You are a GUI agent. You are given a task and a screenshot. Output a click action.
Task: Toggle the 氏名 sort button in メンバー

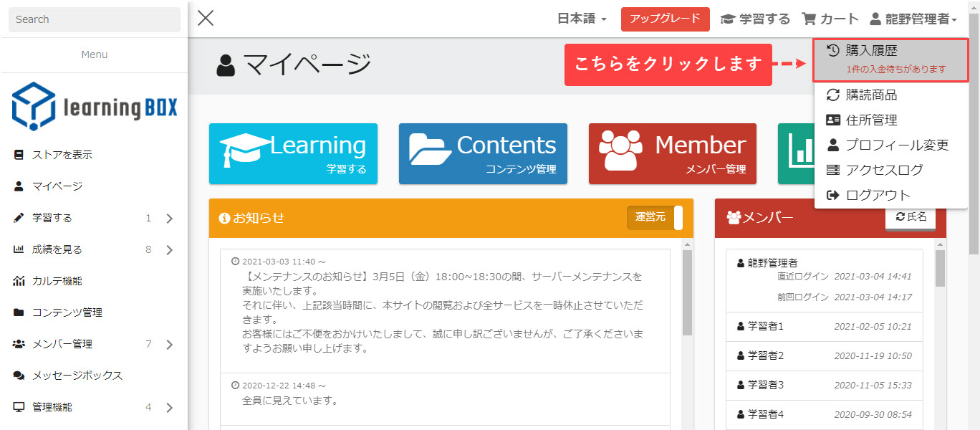click(911, 216)
